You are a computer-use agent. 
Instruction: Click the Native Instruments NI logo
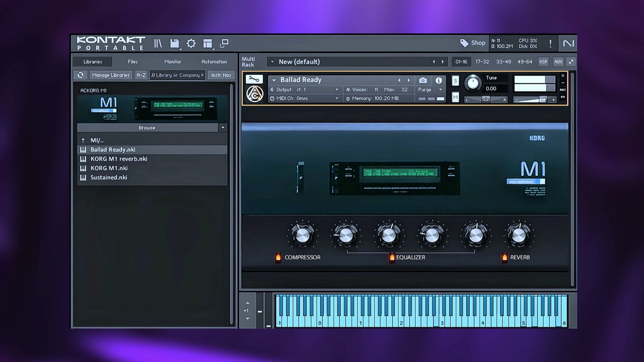pyautogui.click(x=568, y=43)
